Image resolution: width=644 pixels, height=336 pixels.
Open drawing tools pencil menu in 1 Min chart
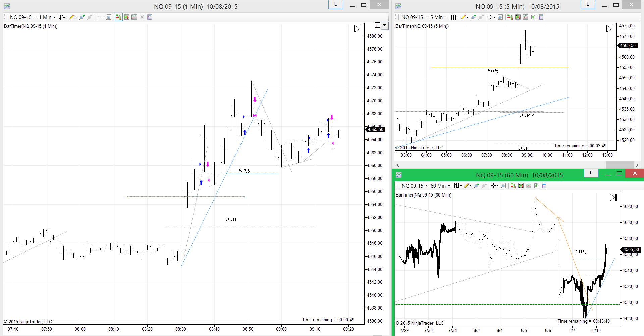(73, 17)
